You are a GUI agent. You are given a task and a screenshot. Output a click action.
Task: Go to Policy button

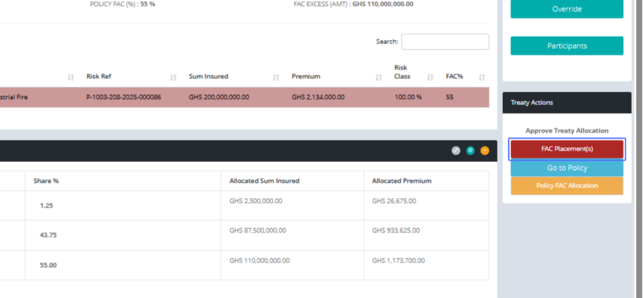pos(567,168)
